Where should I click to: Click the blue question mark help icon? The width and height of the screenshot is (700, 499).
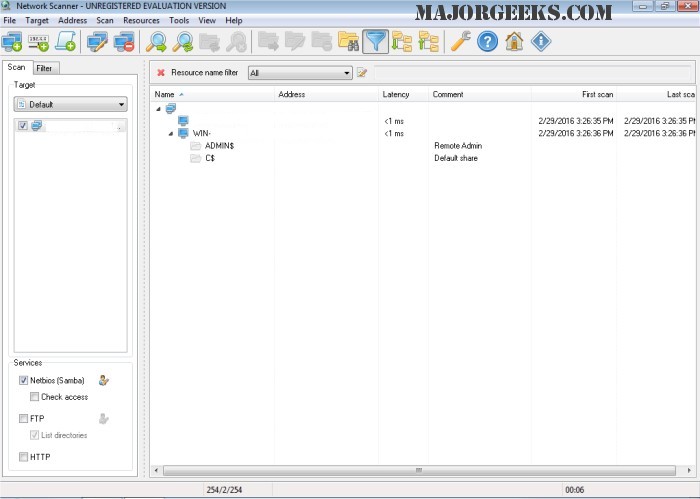(x=487, y=41)
